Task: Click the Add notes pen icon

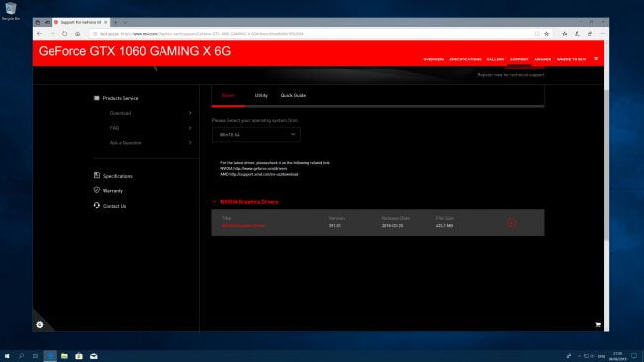Action: point(577,34)
